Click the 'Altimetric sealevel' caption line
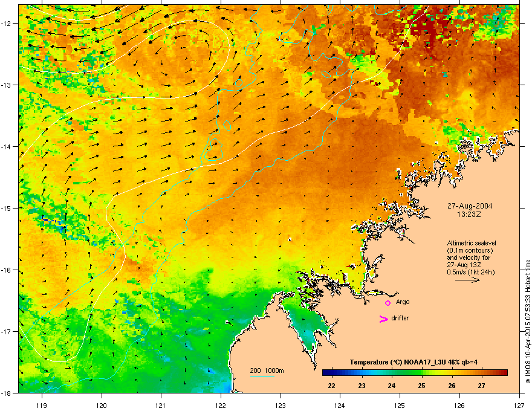 [x=472, y=243]
